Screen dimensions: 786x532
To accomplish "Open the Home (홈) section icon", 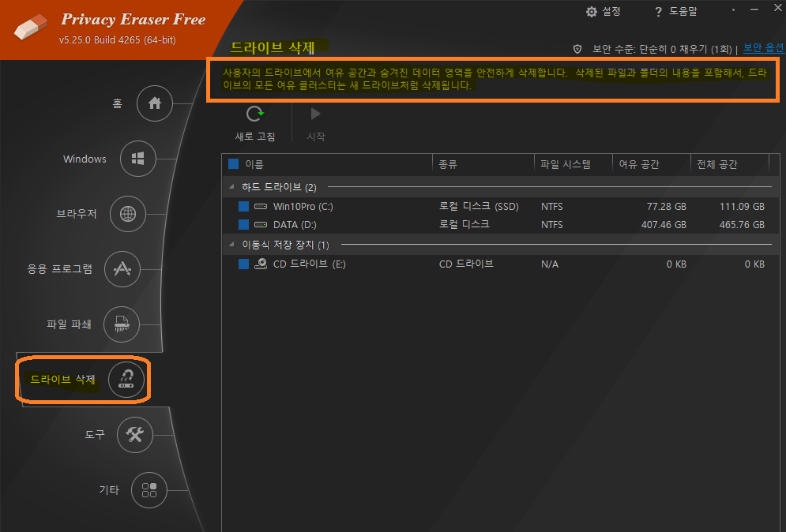I will 154,103.
